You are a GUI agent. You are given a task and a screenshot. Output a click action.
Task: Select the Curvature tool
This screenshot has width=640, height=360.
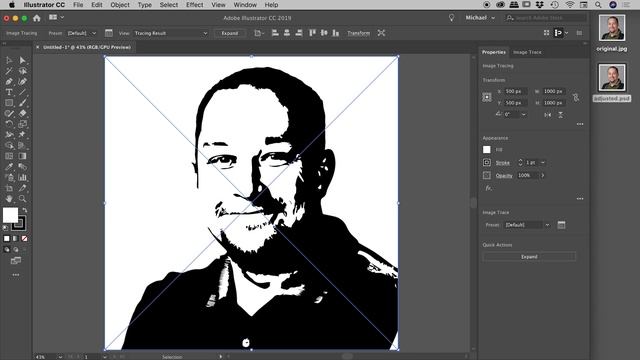pyautogui.click(x=22, y=82)
